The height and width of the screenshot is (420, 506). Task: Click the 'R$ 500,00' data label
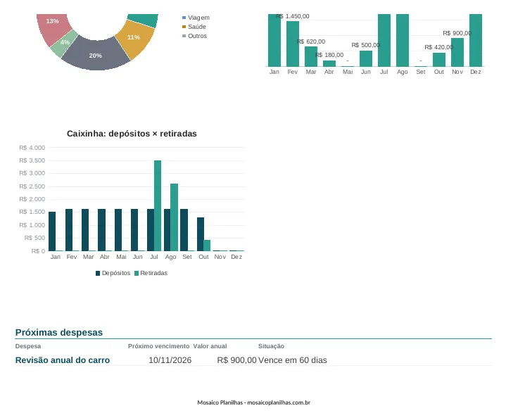pyautogui.click(x=366, y=45)
